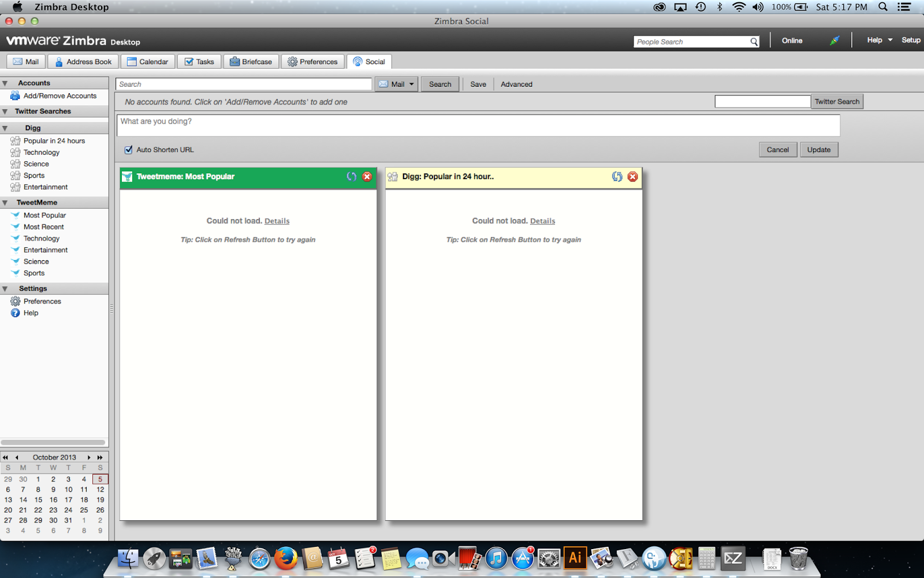This screenshot has width=924, height=578.
Task: Focus the 'What are you doing?' text box
Action: [478, 125]
